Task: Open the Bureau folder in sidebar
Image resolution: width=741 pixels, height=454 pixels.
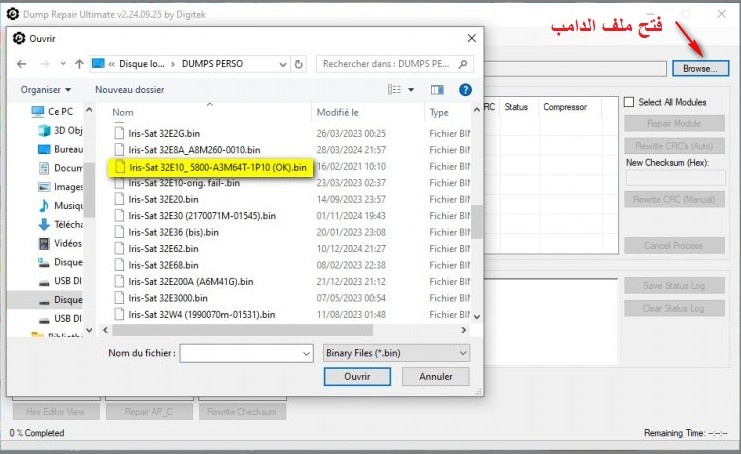Action: (x=60, y=149)
